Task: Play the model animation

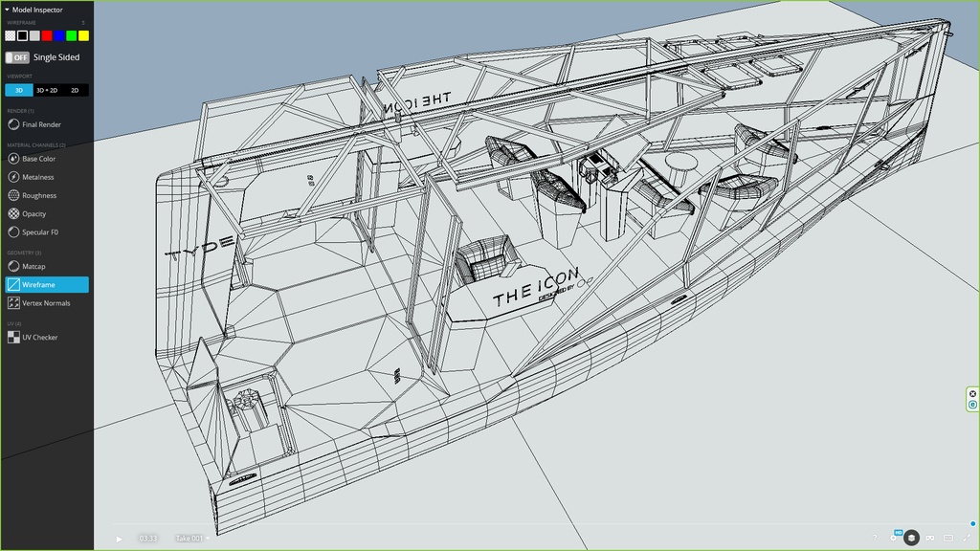Action: [119, 539]
